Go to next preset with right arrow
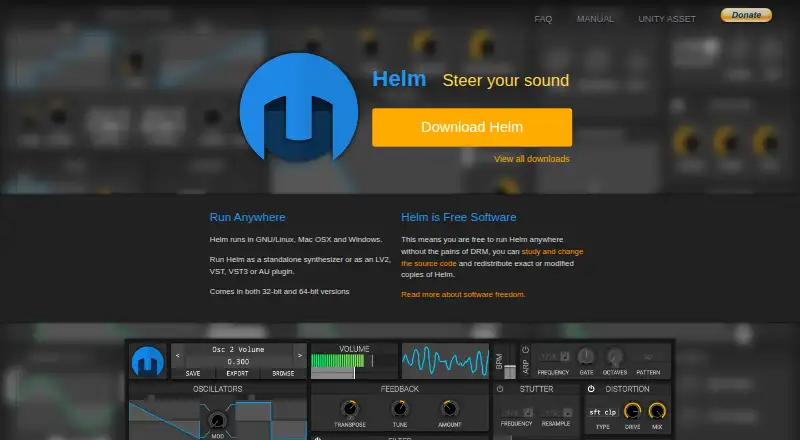The height and width of the screenshot is (440, 800). [299, 355]
